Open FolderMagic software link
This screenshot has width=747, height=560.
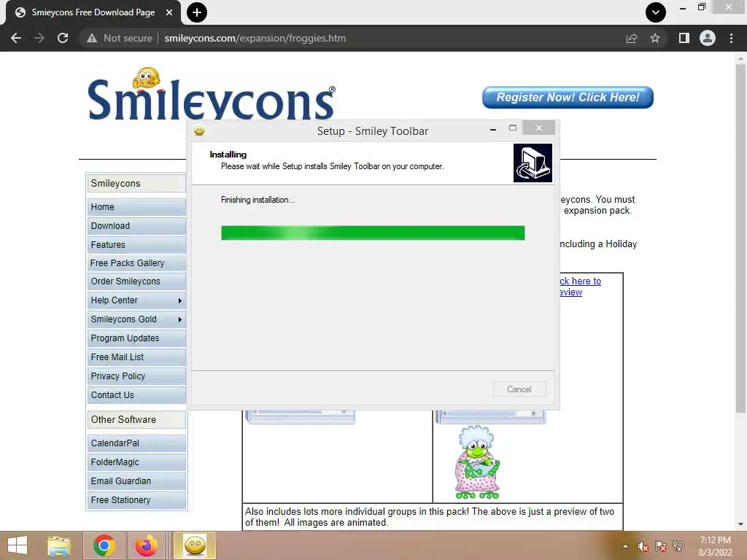click(x=136, y=462)
